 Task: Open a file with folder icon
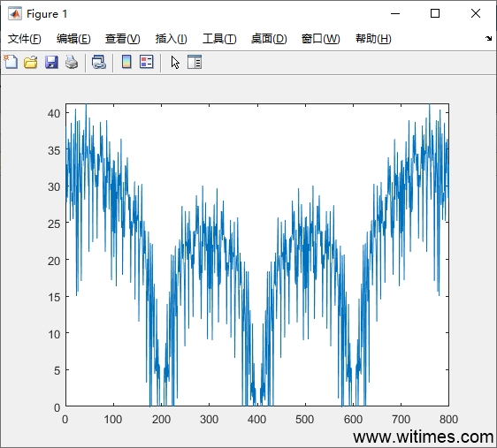(31, 62)
